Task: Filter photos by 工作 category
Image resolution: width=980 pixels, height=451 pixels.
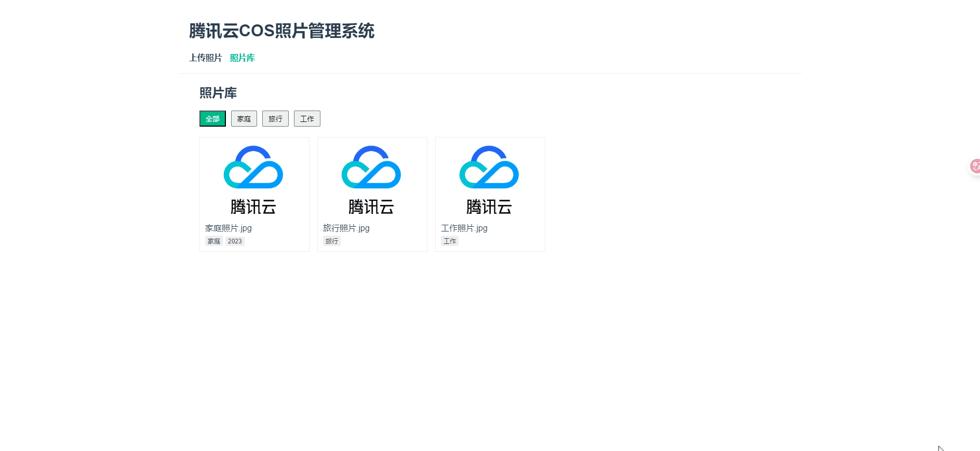Action: pyautogui.click(x=307, y=119)
